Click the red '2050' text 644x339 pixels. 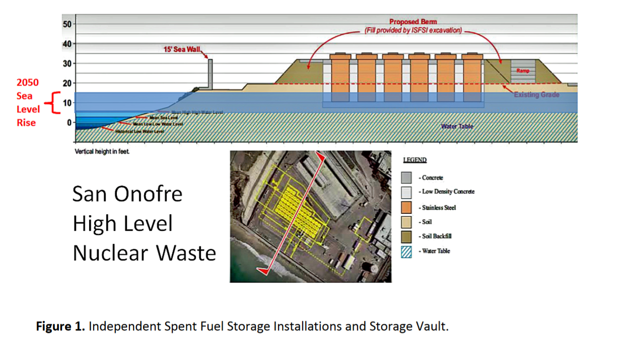27,82
